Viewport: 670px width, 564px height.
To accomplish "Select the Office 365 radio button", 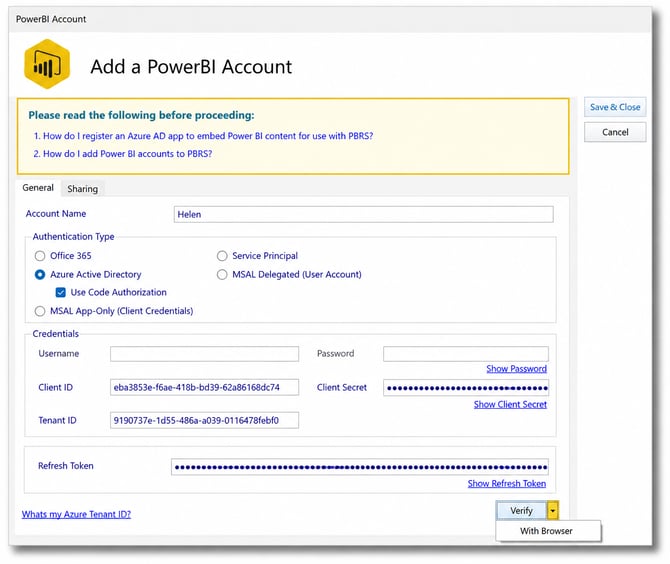I will tap(40, 256).
